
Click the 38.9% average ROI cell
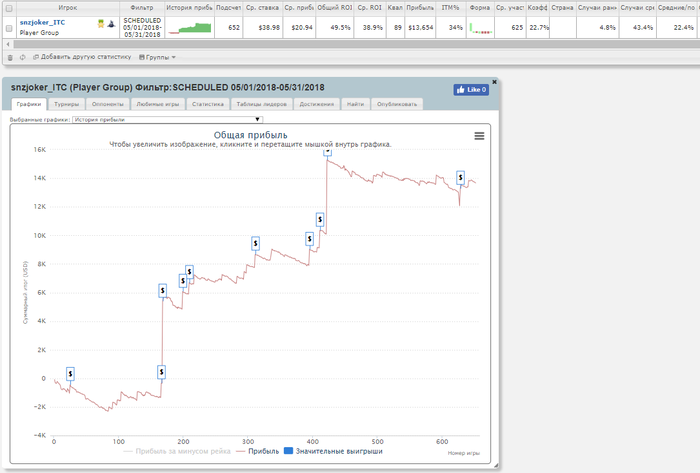tap(370, 28)
